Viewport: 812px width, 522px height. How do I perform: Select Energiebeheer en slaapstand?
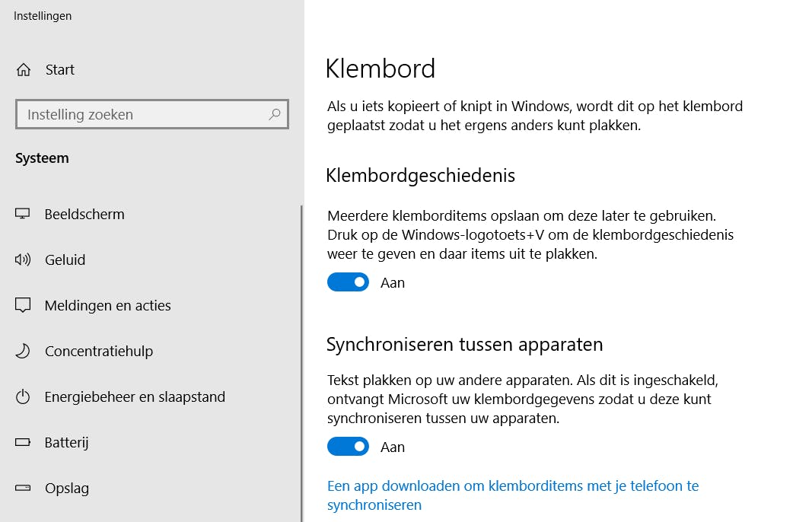click(135, 396)
